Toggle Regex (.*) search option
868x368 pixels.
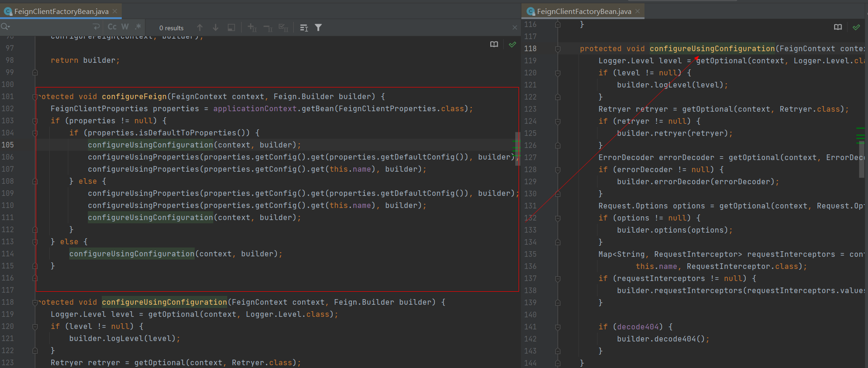pyautogui.click(x=138, y=27)
